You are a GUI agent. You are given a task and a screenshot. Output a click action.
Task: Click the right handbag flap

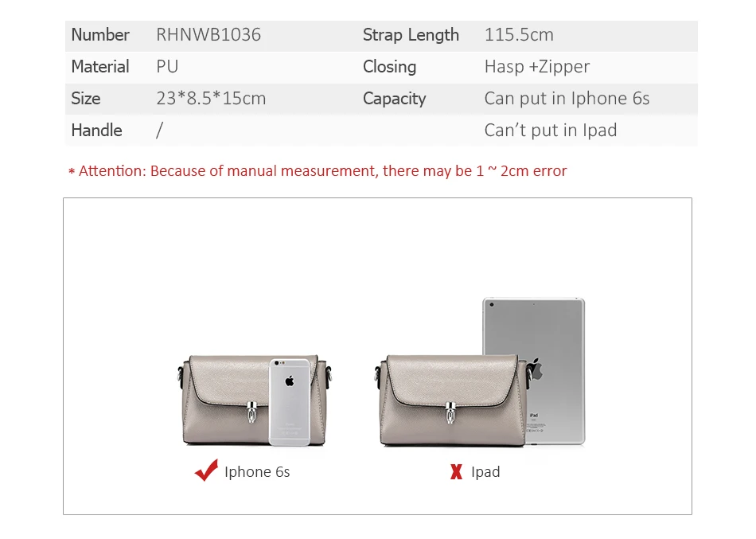tap(452, 381)
